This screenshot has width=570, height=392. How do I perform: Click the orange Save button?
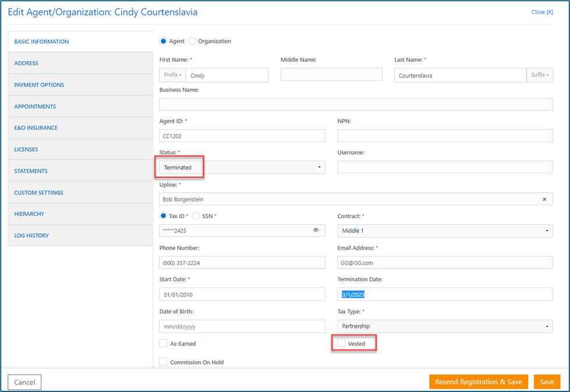click(547, 382)
